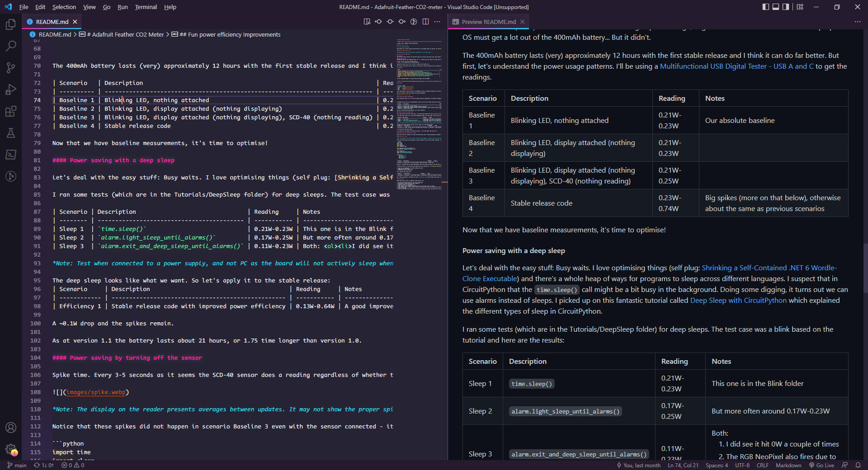Open the editor tab list overflow menu

(x=858, y=22)
